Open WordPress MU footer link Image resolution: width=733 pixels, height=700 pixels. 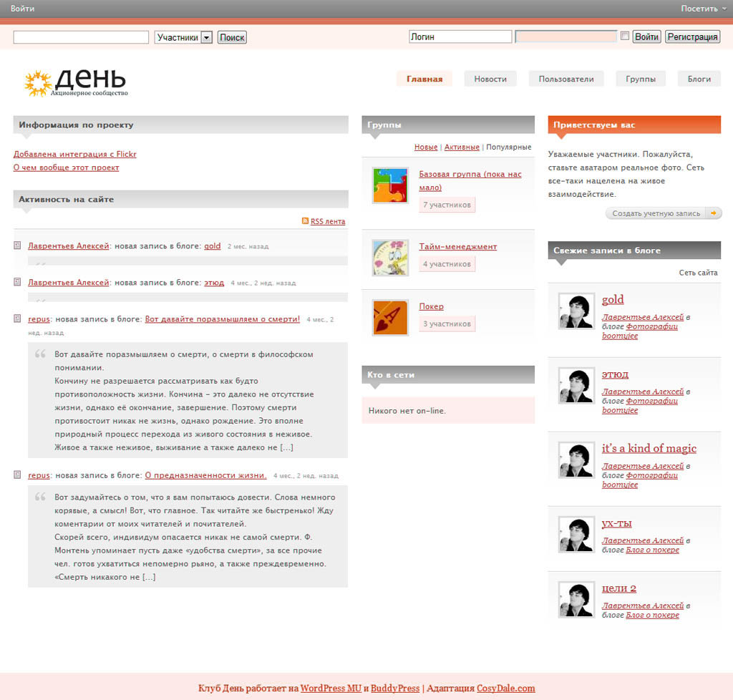[331, 688]
